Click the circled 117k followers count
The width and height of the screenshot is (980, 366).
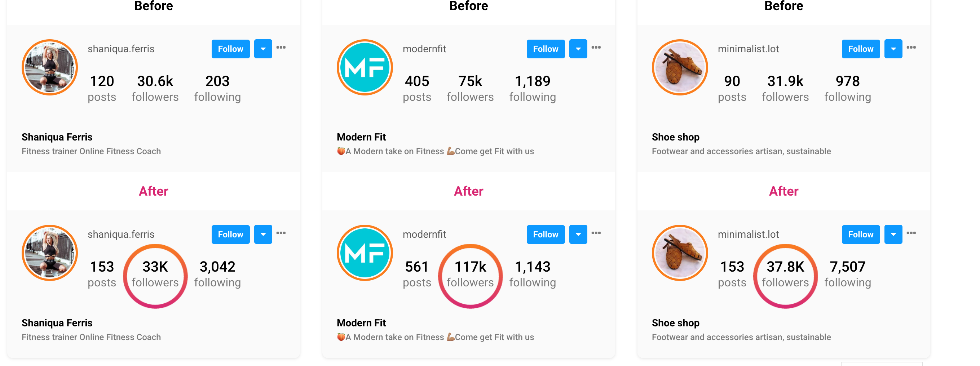470,267
